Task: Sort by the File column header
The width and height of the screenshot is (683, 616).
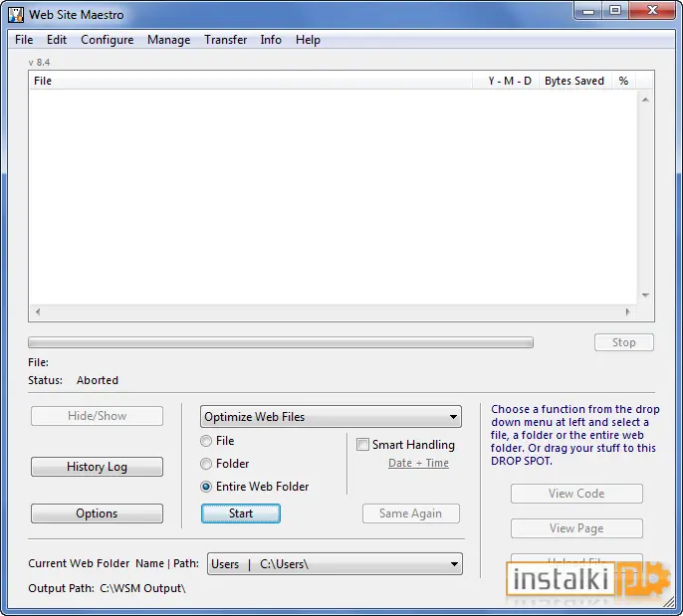Action: 251,81
